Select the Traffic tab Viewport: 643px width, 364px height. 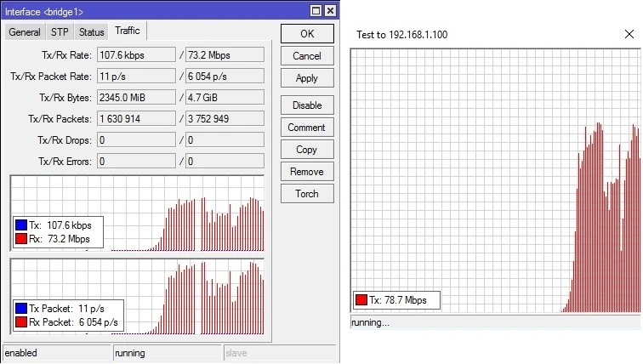point(127,31)
